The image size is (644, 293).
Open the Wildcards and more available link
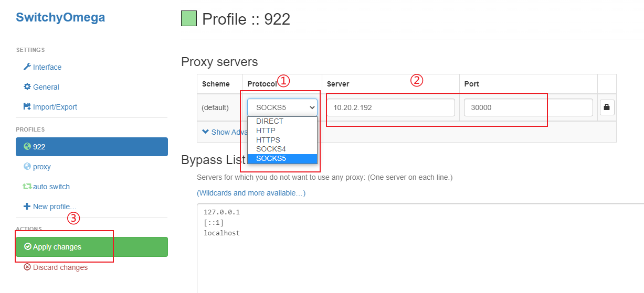click(x=251, y=193)
